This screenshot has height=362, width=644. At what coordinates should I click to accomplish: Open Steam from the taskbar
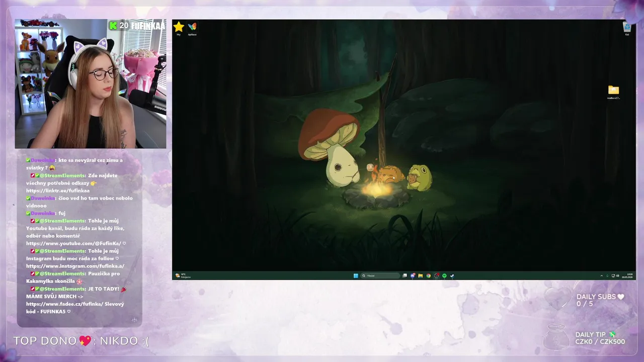(x=452, y=276)
